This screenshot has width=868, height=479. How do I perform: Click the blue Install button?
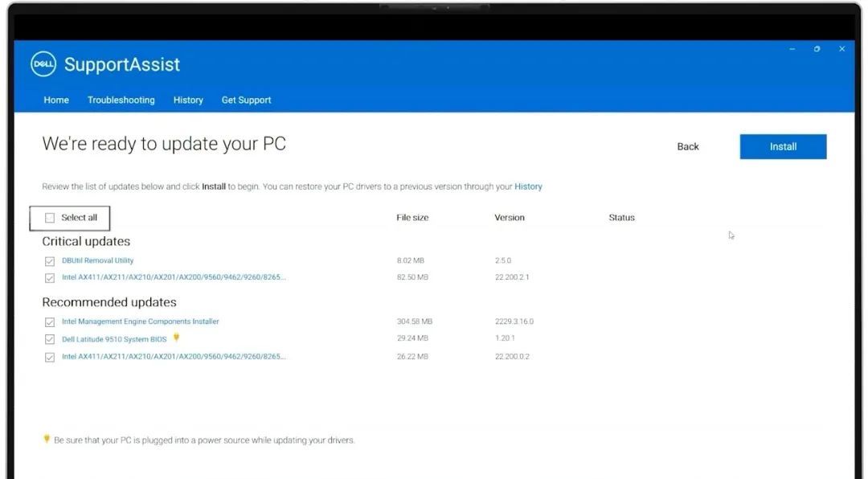783,147
